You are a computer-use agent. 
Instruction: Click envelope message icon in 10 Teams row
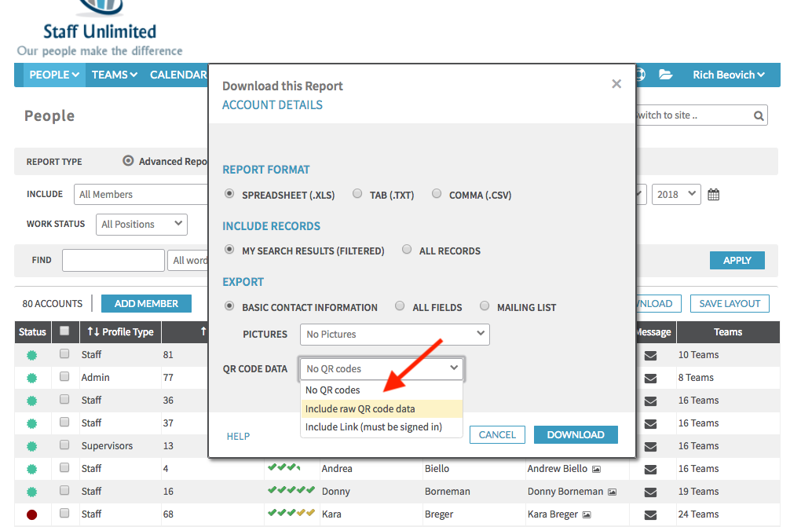650,356
